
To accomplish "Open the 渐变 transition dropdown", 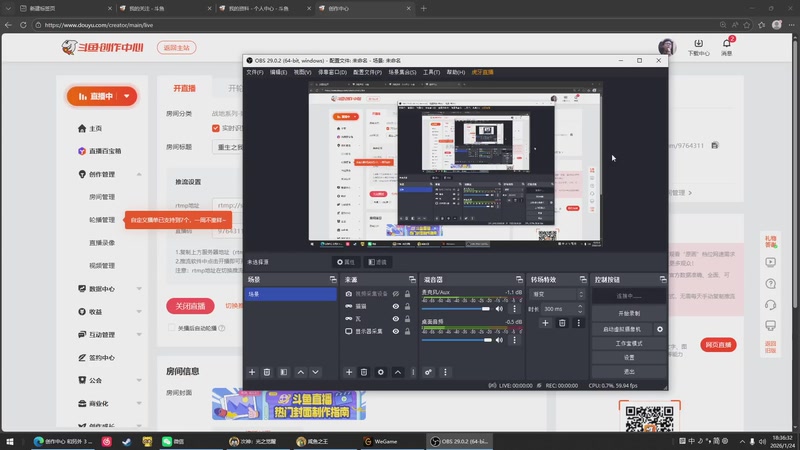I will pyautogui.click(x=557, y=294).
